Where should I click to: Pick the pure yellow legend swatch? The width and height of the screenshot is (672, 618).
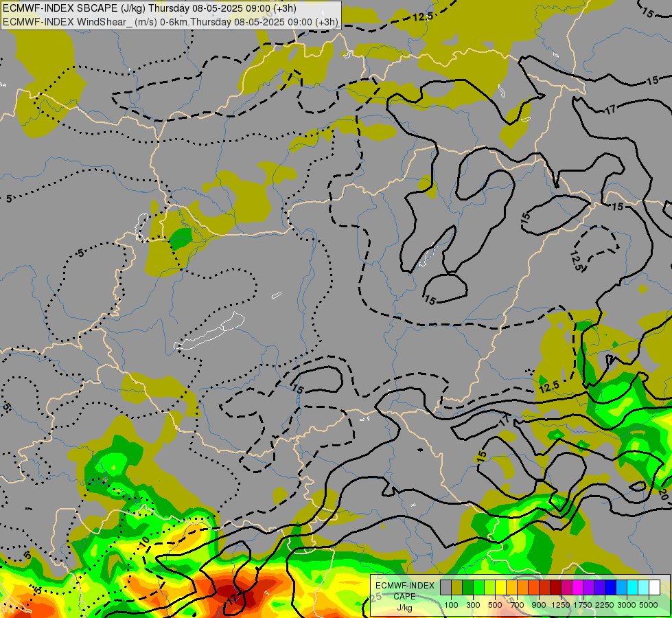[501, 587]
